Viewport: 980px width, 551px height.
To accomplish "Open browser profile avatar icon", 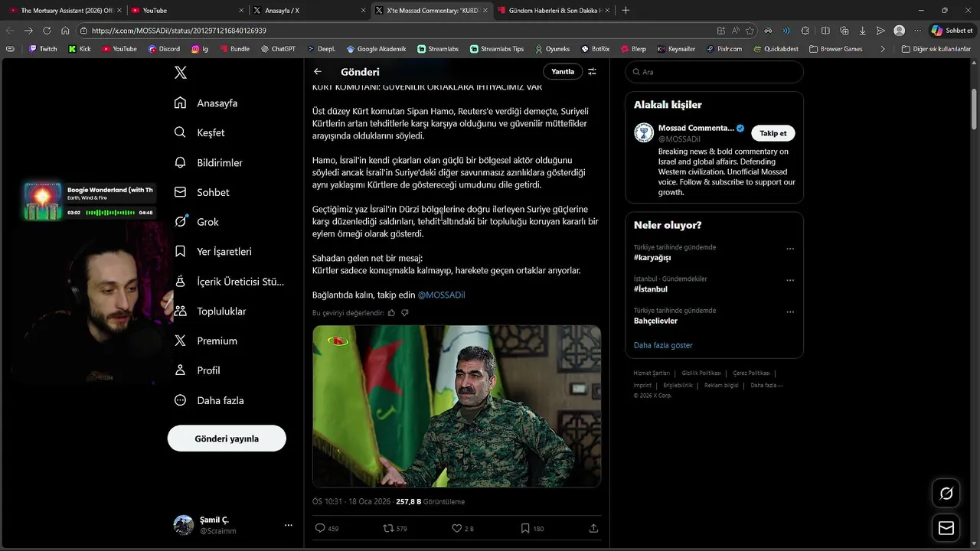I will [x=900, y=31].
